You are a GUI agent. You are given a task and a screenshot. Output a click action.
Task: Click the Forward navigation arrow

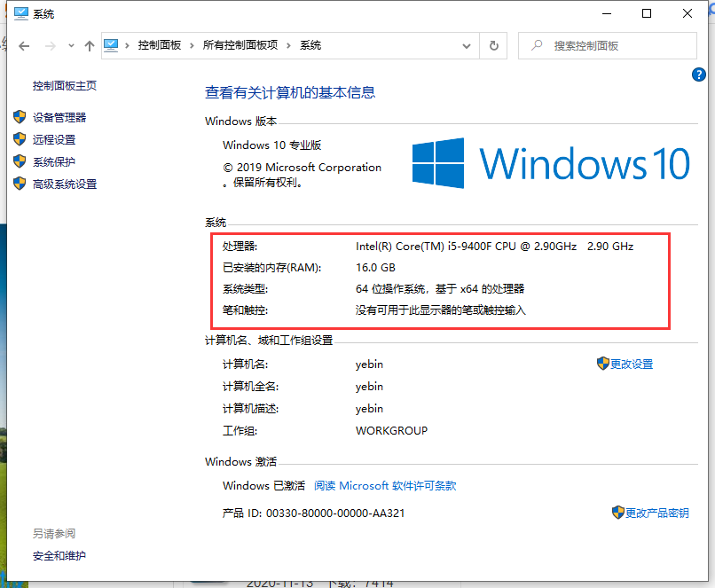click(50, 45)
